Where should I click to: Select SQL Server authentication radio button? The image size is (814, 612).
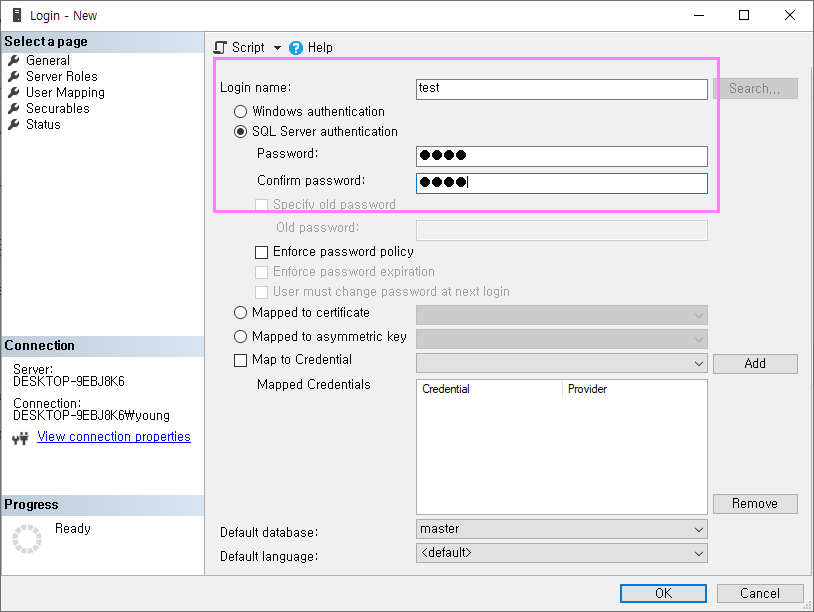(x=240, y=132)
